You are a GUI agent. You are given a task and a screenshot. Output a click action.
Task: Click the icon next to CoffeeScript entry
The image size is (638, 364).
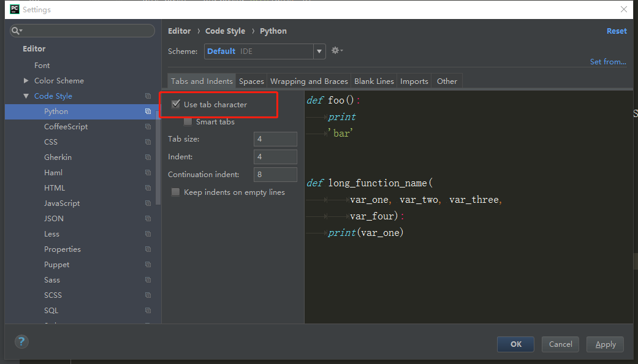[x=147, y=126]
